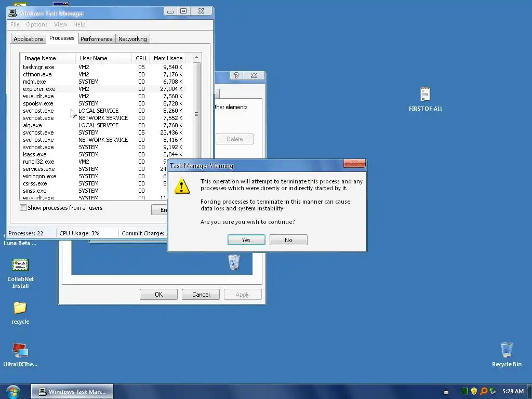Click the Start orb button
Viewport: 532px width, 399px height.
[13, 392]
